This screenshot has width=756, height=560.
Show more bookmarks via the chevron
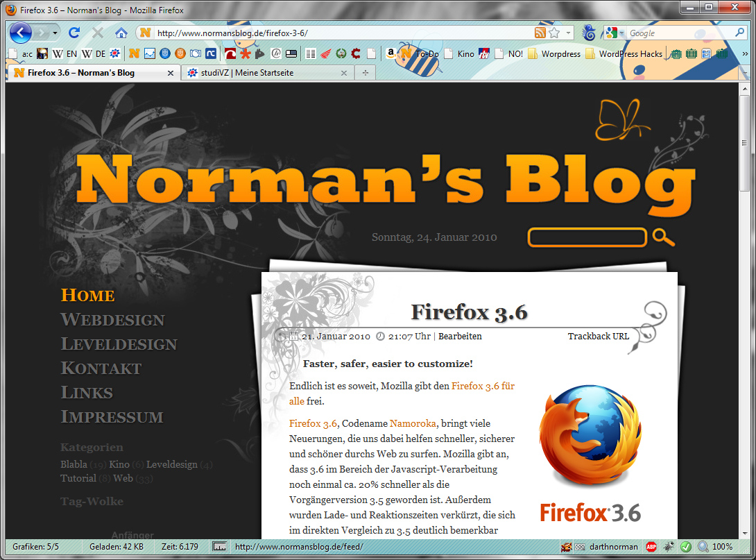(745, 53)
